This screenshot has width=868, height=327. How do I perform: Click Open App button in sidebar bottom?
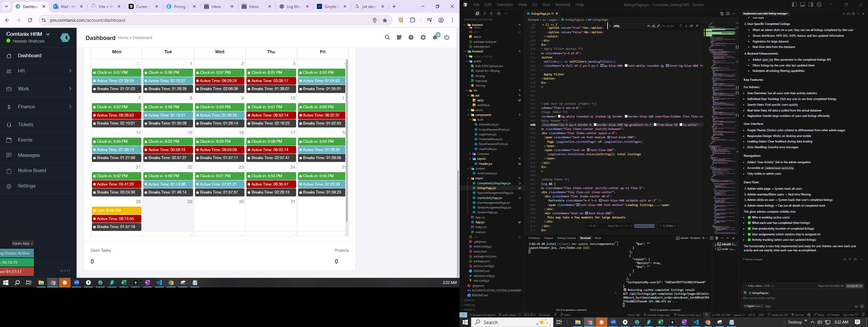23,243
